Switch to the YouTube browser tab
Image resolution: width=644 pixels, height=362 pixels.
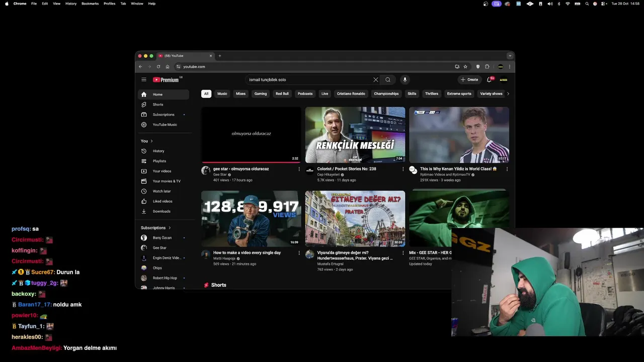tap(185, 56)
